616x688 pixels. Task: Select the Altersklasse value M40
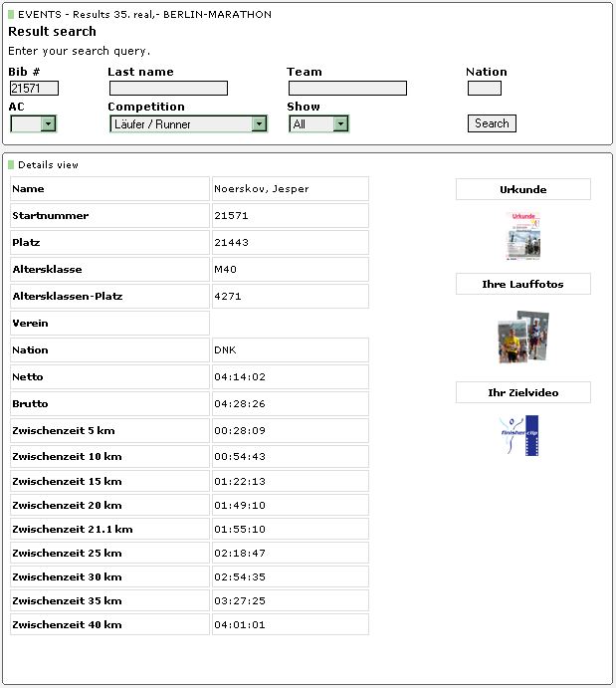pos(225,269)
